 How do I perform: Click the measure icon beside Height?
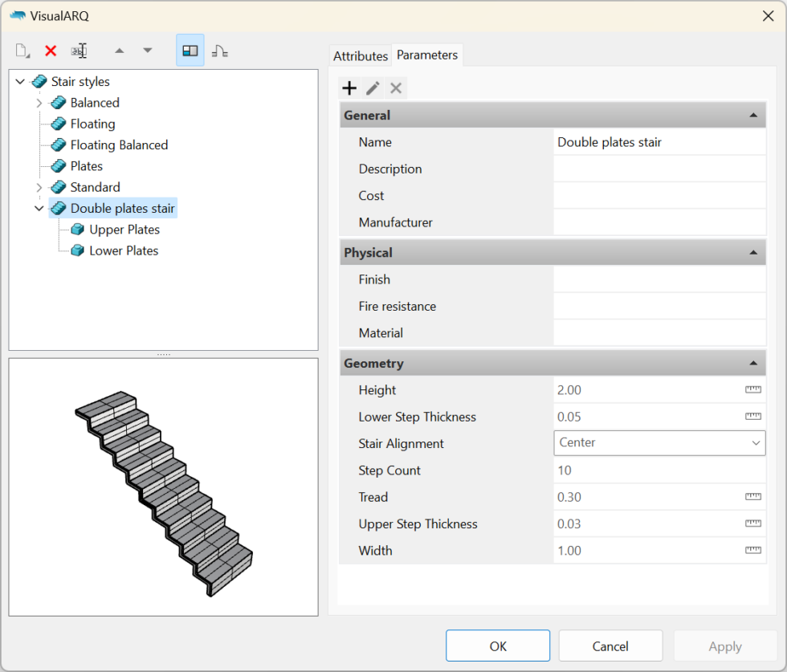pyautogui.click(x=752, y=390)
